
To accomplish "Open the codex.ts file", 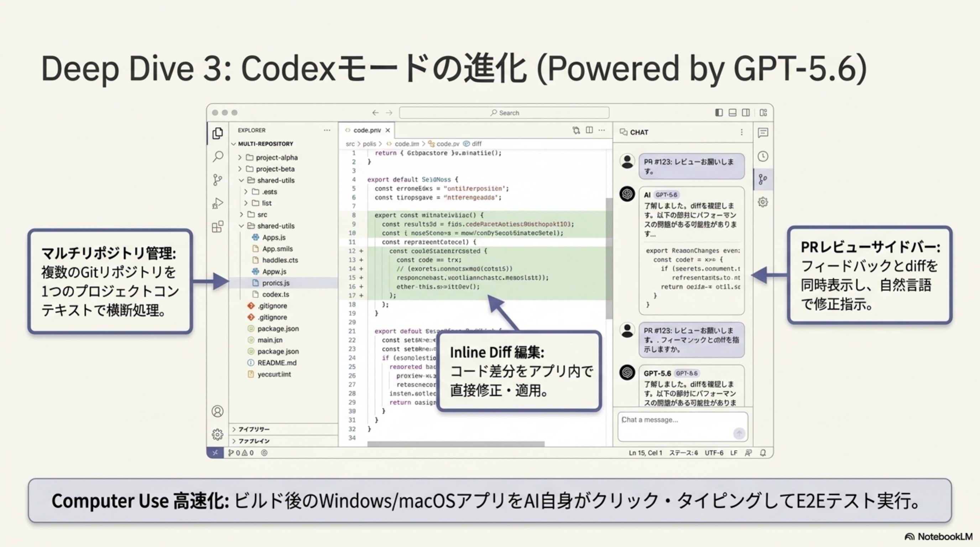I will [x=271, y=295].
